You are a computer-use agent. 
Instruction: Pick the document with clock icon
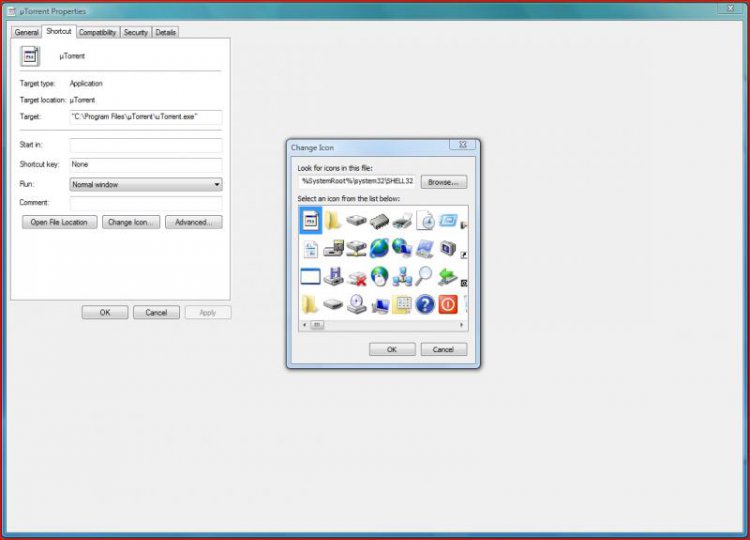(425, 220)
